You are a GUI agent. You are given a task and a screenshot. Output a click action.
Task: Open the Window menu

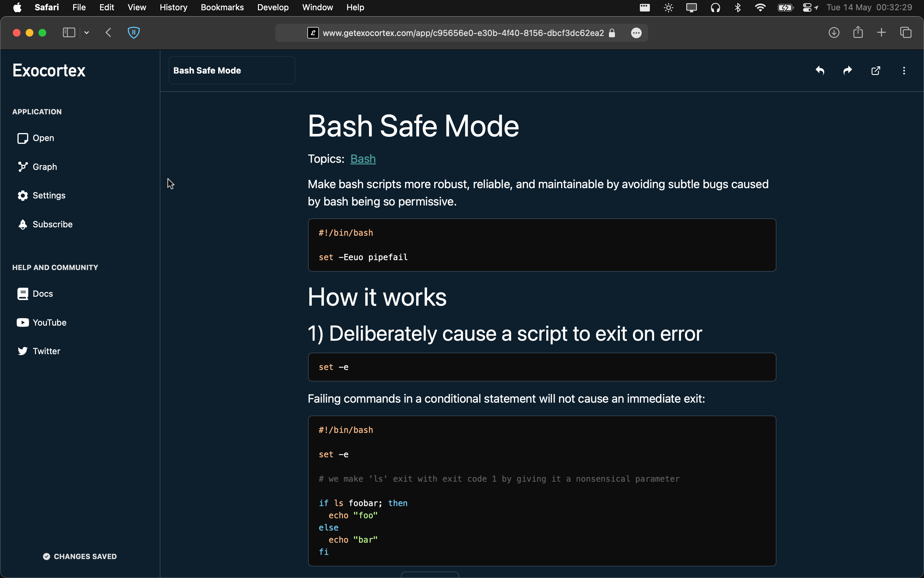pos(317,7)
